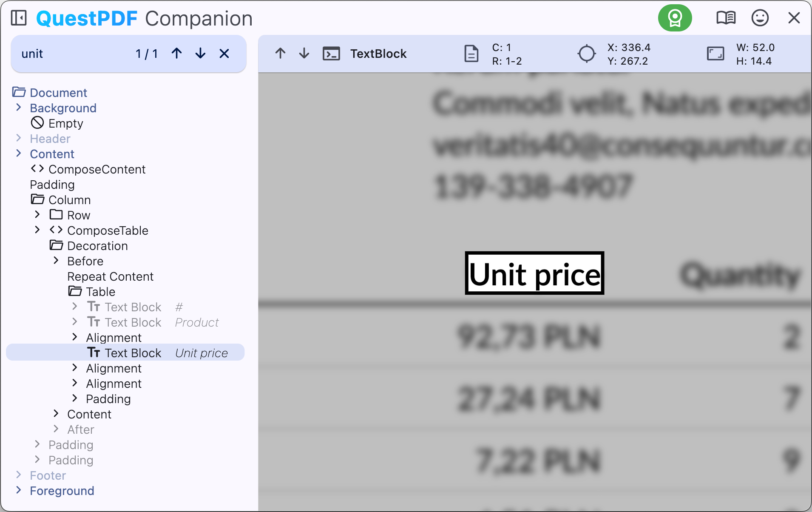This screenshot has width=812, height=512.
Task: Select the Repeat Content item
Action: [x=110, y=276]
